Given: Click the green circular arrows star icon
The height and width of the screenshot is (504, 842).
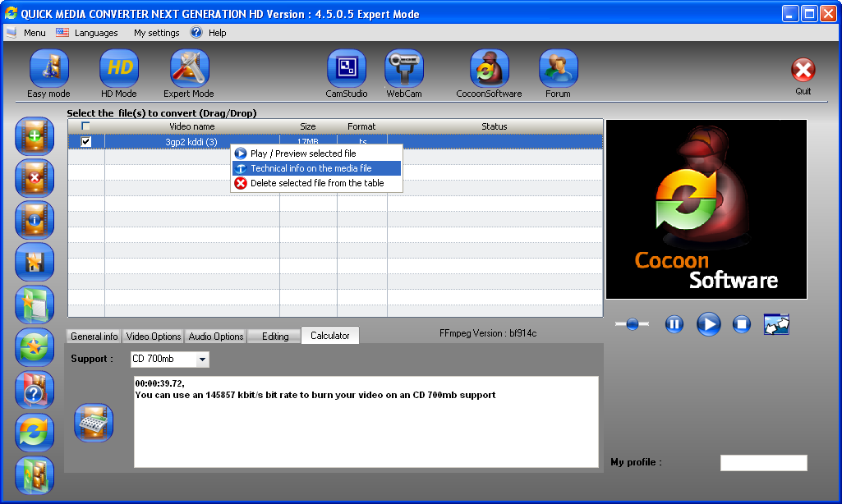Looking at the screenshot, I should 35,347.
